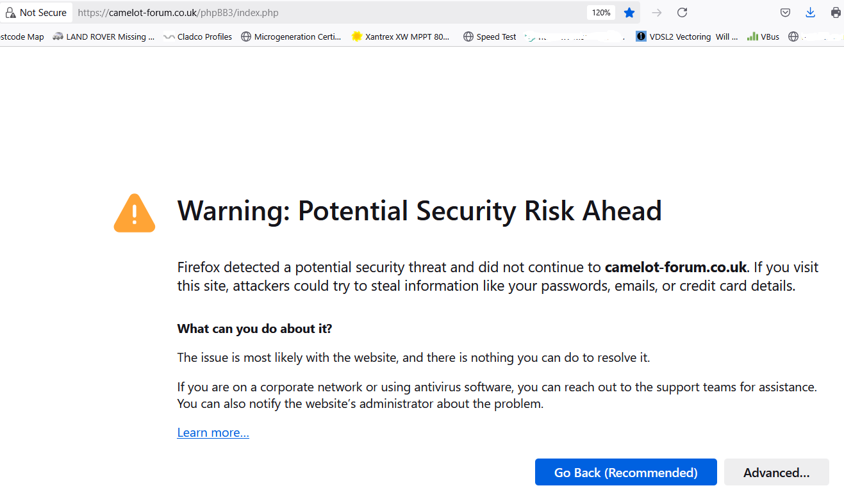Click Go Back (Recommended) button
The height and width of the screenshot is (504, 844).
click(x=626, y=473)
